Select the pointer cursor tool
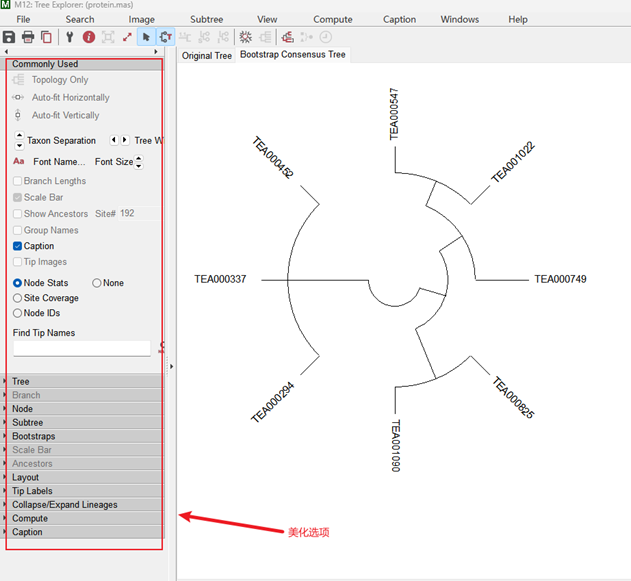631x581 pixels. click(x=146, y=37)
